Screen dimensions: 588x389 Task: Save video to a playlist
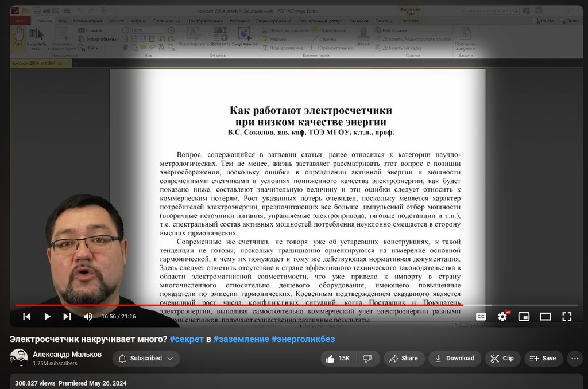pos(543,358)
